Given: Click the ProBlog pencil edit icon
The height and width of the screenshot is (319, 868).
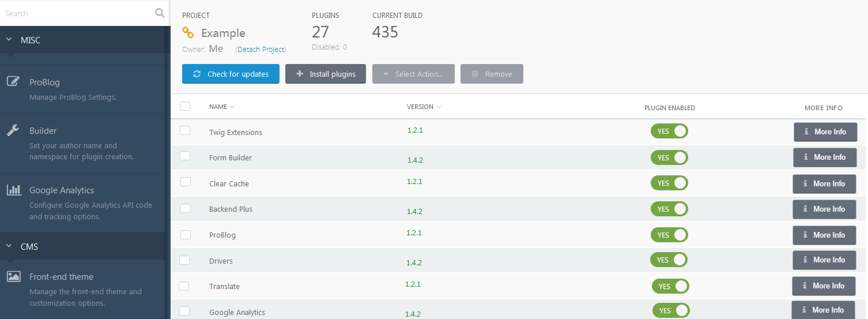Looking at the screenshot, I should [14, 81].
